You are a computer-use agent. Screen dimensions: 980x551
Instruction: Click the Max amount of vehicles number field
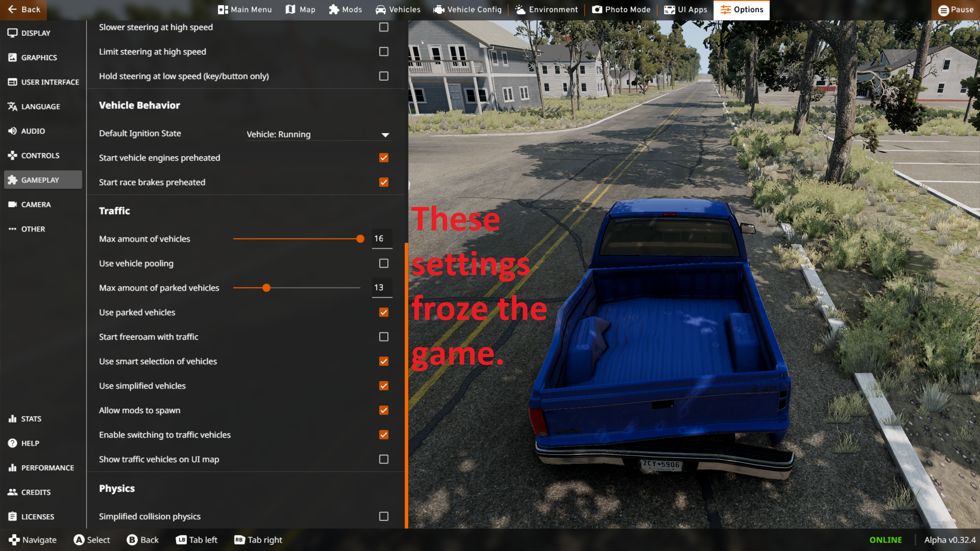[382, 239]
